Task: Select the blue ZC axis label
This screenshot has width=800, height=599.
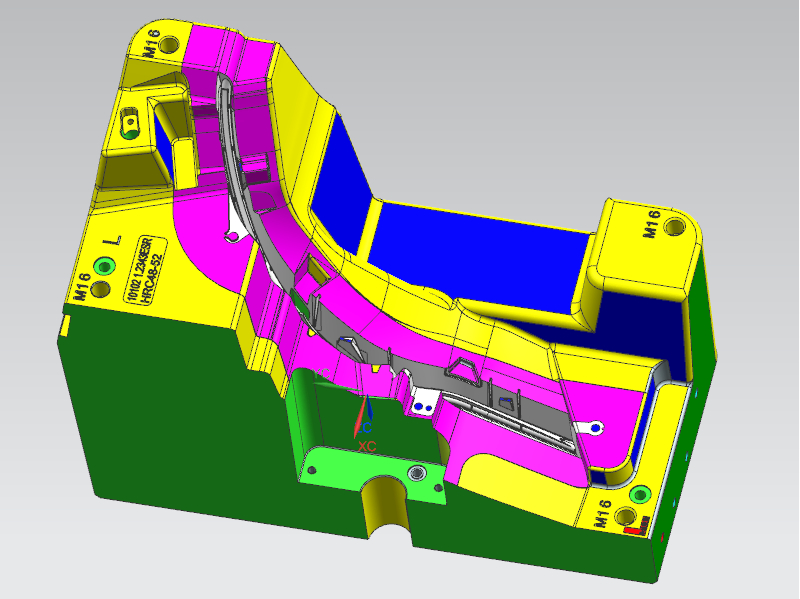Action: pyautogui.click(x=365, y=427)
